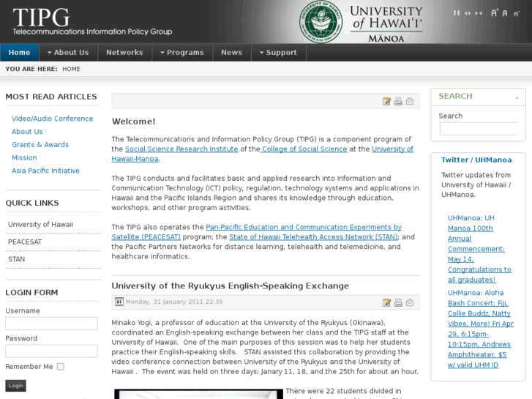Follow the Social Science Research Institute link
Viewport: 532px width, 399px height.
tap(181, 149)
